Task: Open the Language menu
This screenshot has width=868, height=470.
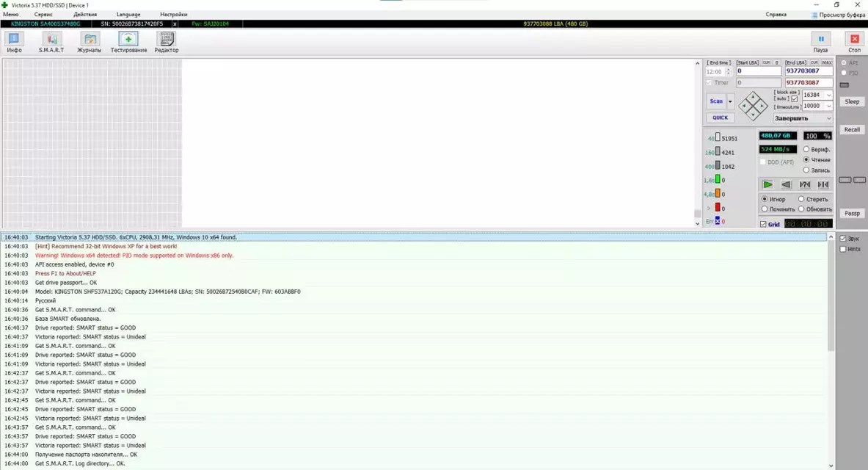Action: (128, 15)
